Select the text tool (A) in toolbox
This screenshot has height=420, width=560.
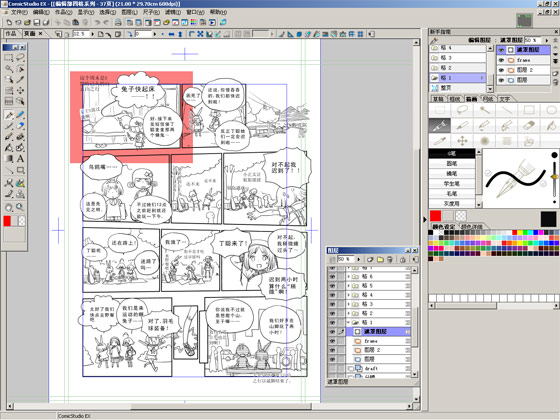tap(20, 159)
